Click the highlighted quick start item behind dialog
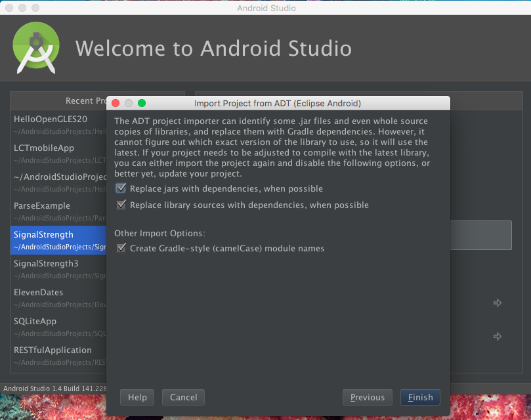This screenshot has width=531, height=420. coord(481,236)
